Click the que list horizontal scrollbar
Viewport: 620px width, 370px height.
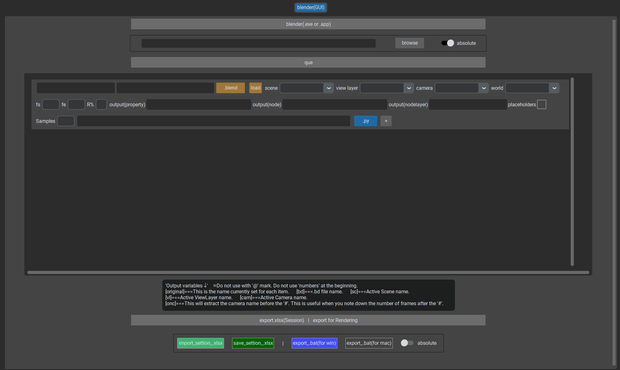coord(308,272)
